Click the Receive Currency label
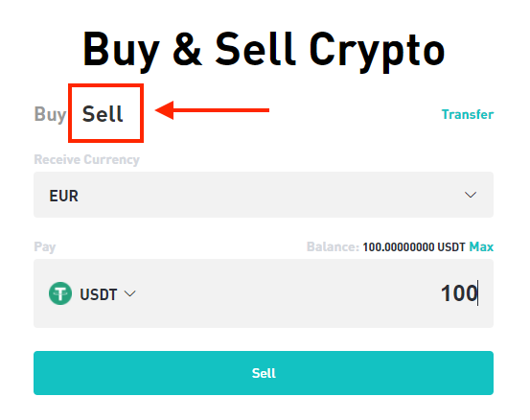The width and height of the screenshot is (530, 420). (x=87, y=159)
